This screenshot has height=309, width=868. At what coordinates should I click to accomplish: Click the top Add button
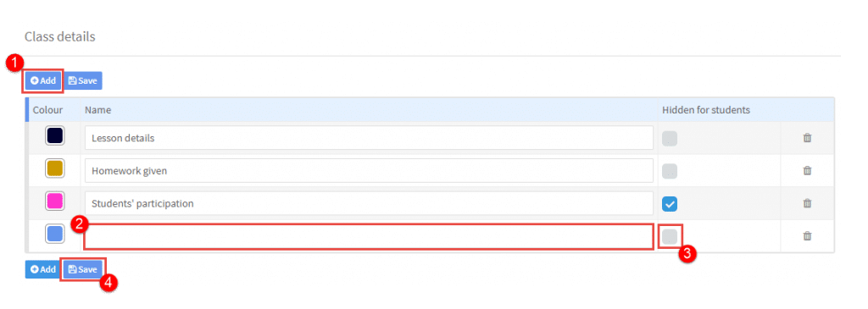click(43, 80)
